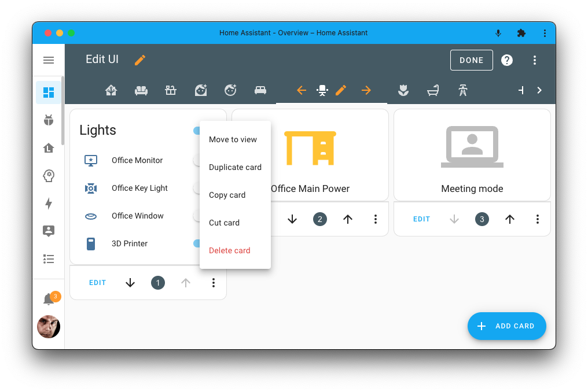Open the sofa living room view icon
Image resolution: width=588 pixels, height=392 pixels.
click(x=141, y=90)
